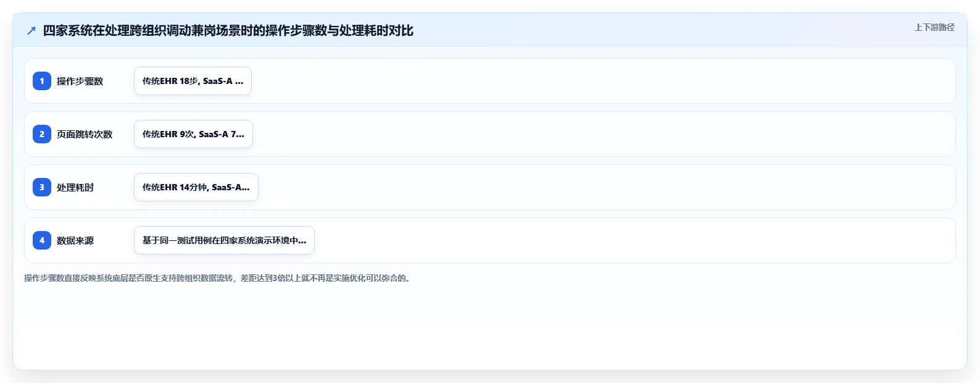
Task: Click the arrow icon beside the title
Action: click(31, 30)
